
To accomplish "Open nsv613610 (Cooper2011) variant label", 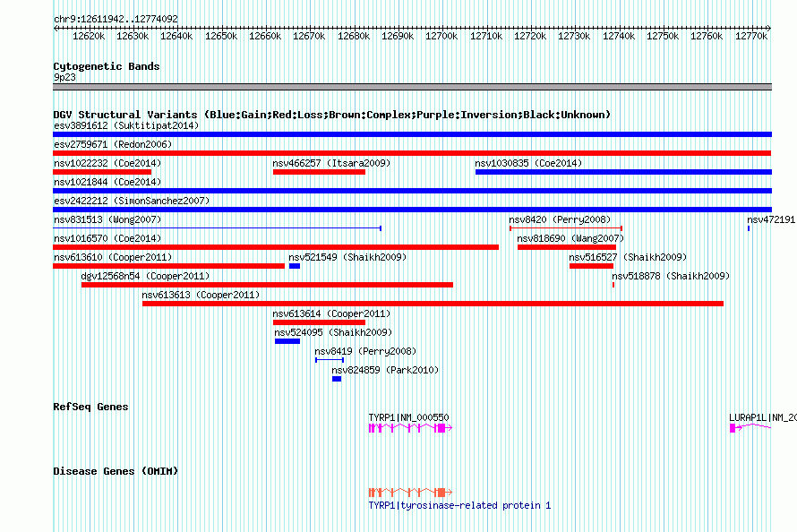I will 113,257.
